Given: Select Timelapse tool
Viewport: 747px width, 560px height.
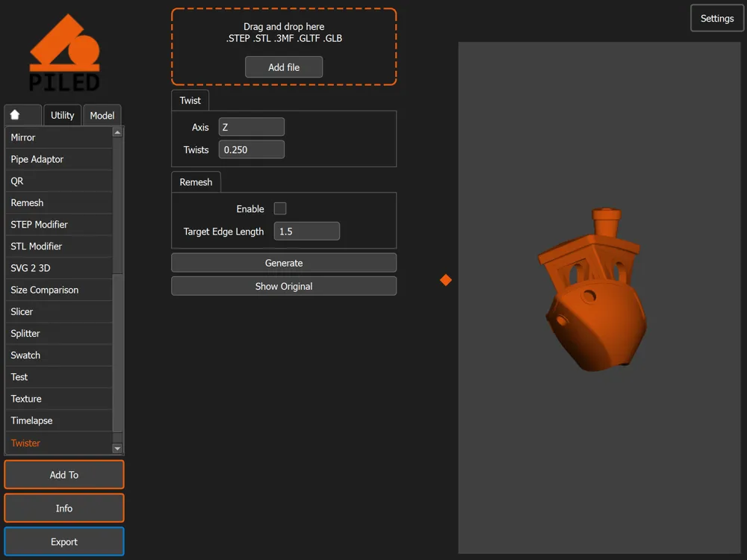Looking at the screenshot, I should click(58, 420).
